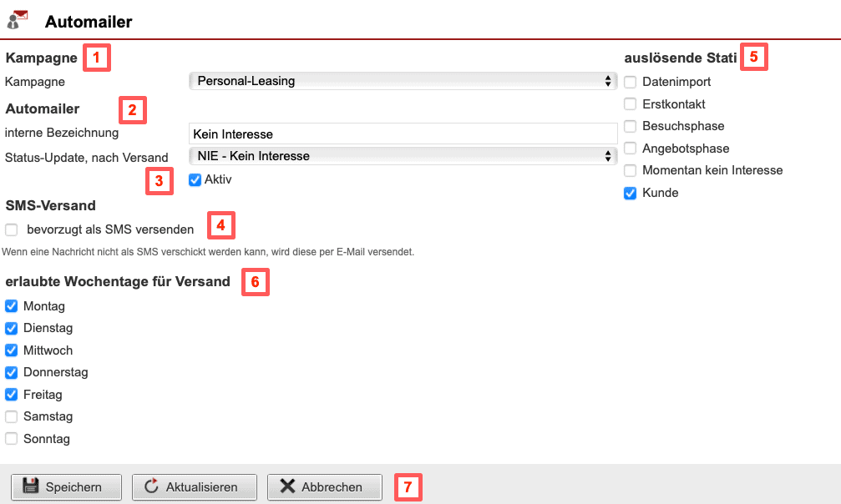
Task: Enable bevorzugt als SMS versenden
Action: [x=12, y=229]
